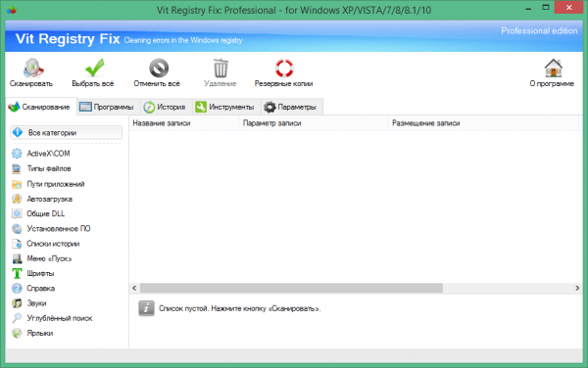Maximize the Vit Registry Fix window
Image resolution: width=588 pixels, height=368 pixels.
[x=546, y=8]
